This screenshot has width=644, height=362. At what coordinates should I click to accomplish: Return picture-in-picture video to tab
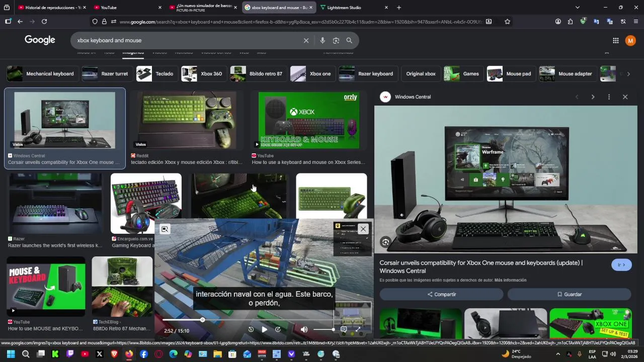pos(165,229)
